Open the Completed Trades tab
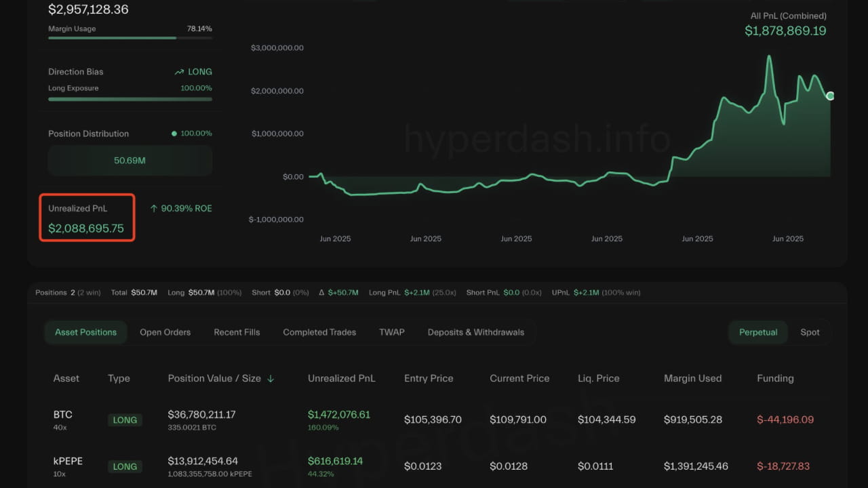868x488 pixels. (x=319, y=332)
